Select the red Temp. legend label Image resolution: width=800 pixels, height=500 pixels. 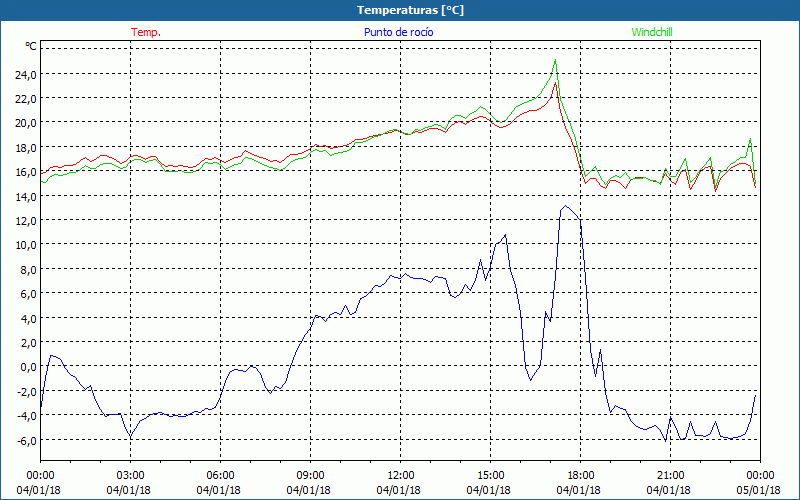click(146, 32)
